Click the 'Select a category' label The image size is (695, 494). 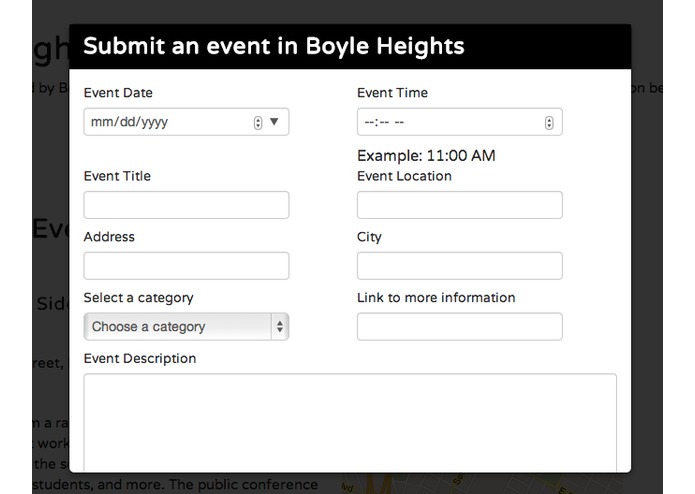pyautogui.click(x=138, y=298)
